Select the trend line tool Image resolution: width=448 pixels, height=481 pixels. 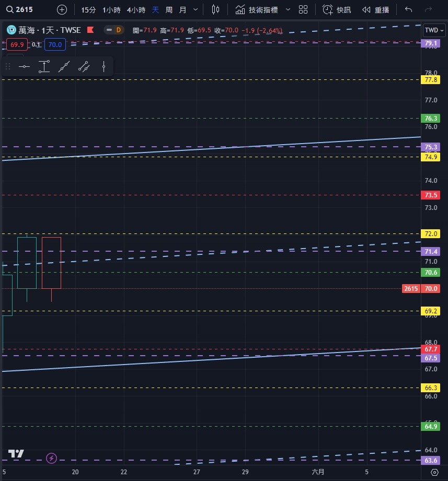click(64, 66)
